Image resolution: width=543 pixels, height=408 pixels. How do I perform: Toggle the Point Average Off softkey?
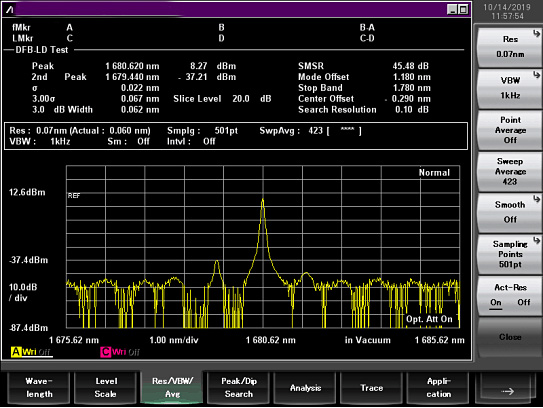(x=510, y=130)
